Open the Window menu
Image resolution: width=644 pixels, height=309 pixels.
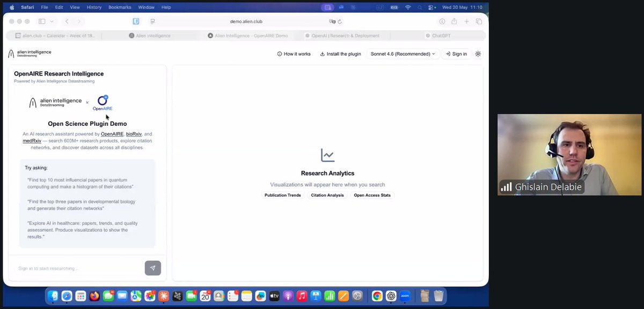pyautogui.click(x=146, y=8)
